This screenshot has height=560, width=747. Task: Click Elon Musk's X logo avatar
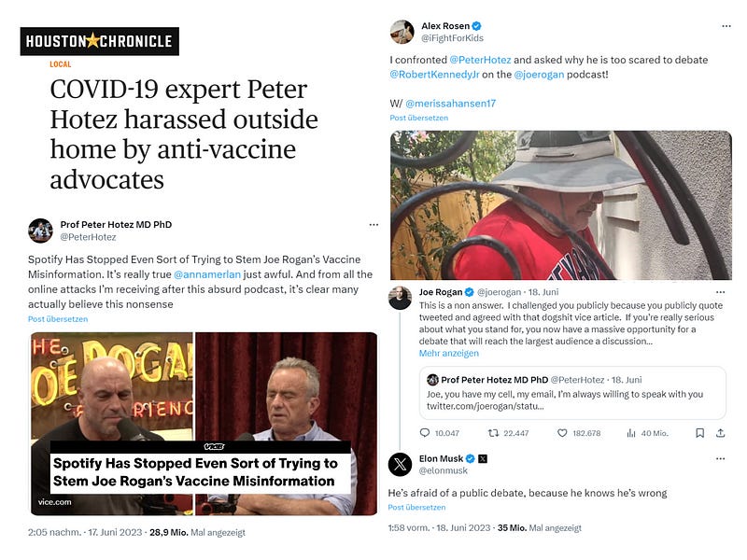click(x=401, y=464)
